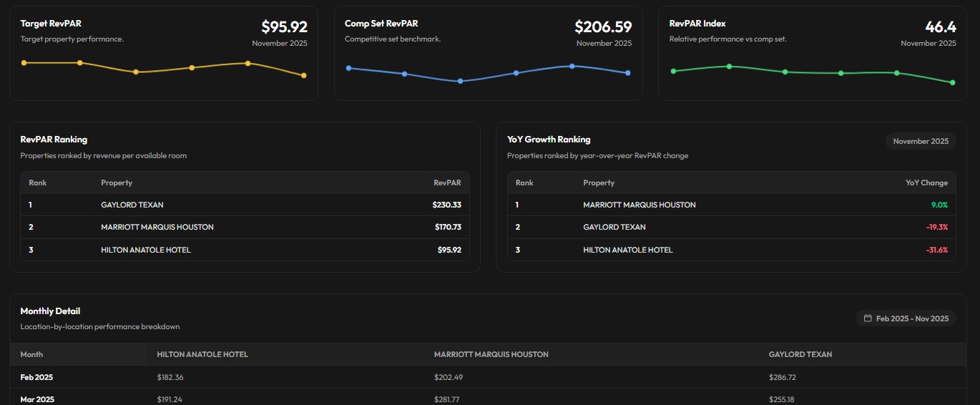This screenshot has width=980, height=405.
Task: Click the calendar icon in Monthly Detail
Action: 868,318
